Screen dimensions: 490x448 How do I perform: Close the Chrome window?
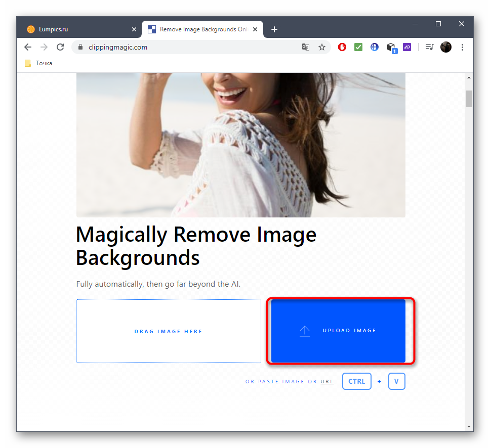click(x=462, y=24)
